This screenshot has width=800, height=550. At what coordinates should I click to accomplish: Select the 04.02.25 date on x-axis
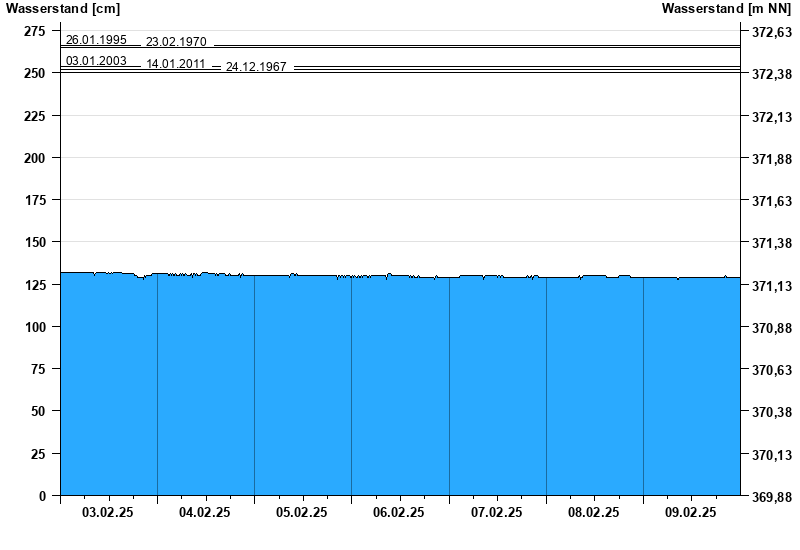[x=205, y=512]
